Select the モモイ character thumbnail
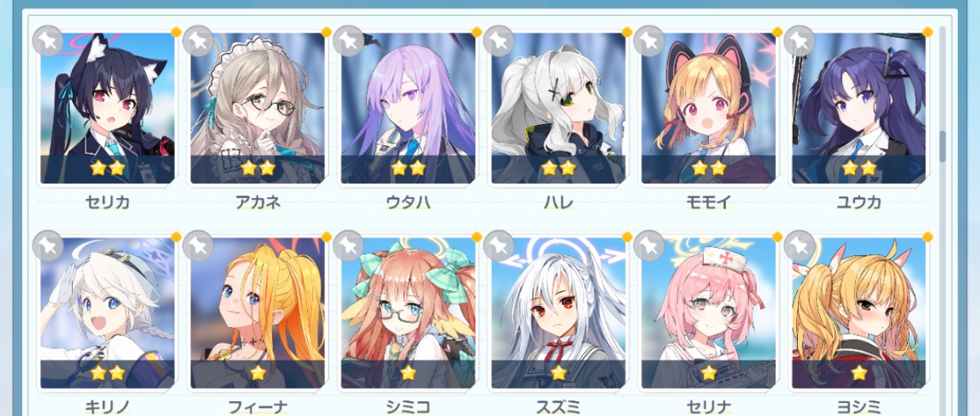 pyautogui.click(x=709, y=108)
